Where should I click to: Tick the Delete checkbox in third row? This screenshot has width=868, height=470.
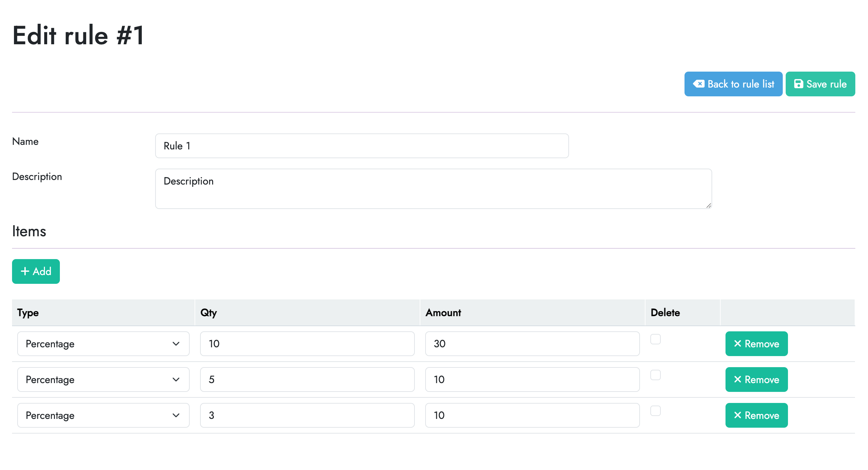coord(655,410)
